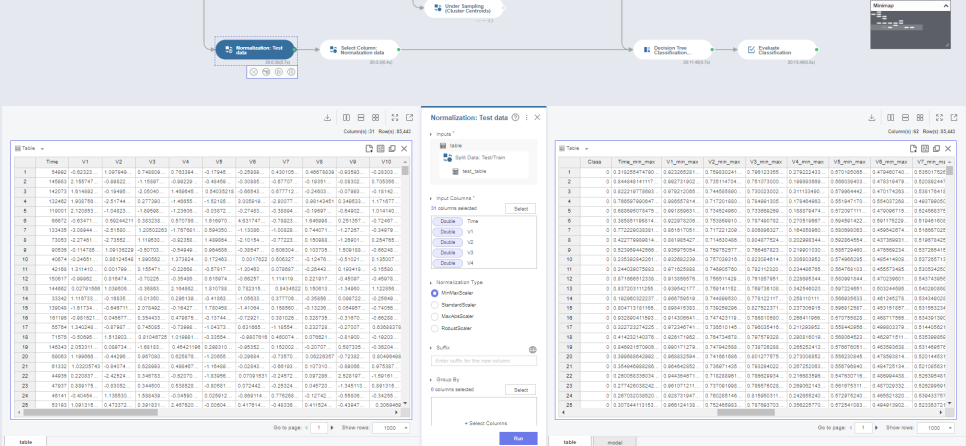Open the left Table view type dropdown
This screenshot has width=966, height=446.
(43, 148)
